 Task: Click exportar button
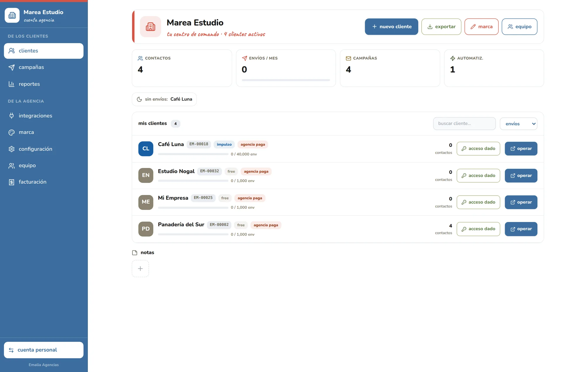coord(441,27)
